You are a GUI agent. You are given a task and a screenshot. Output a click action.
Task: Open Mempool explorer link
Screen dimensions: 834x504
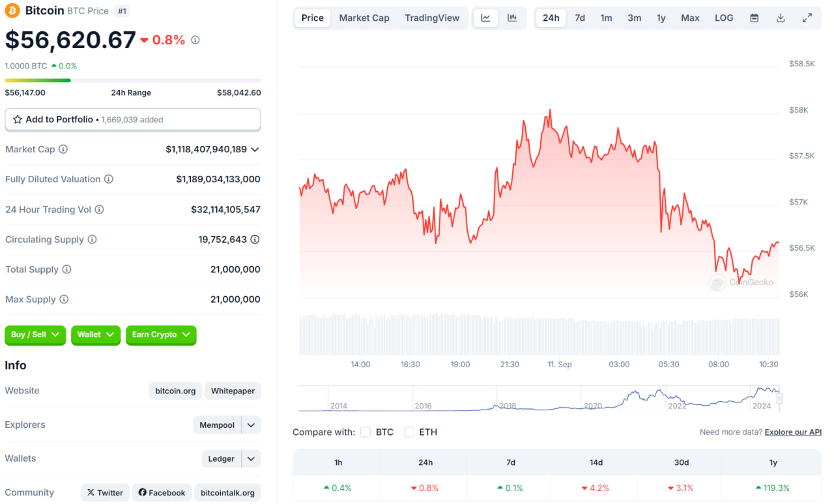[217, 425]
